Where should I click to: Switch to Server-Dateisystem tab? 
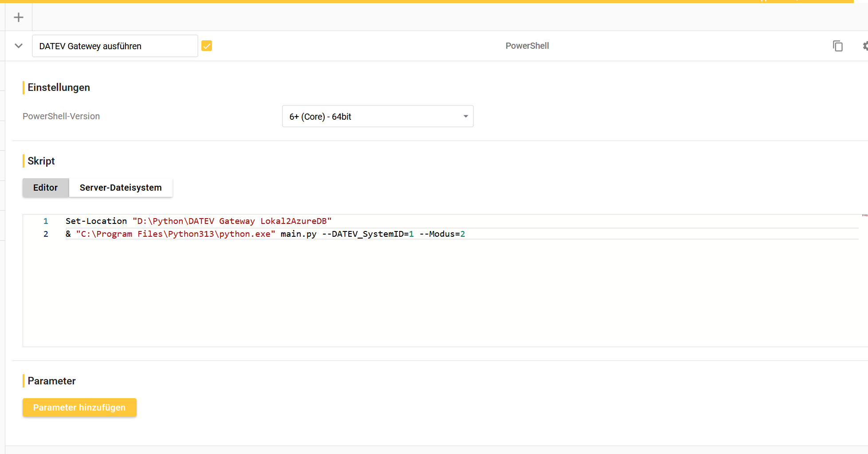(121, 188)
